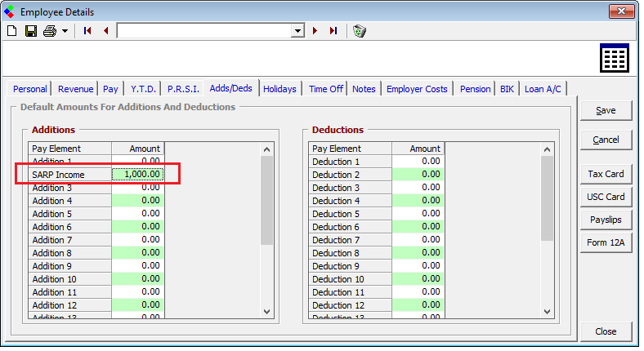Open the employee selection combo box
Screen dimensions: 644x351
tap(297, 31)
